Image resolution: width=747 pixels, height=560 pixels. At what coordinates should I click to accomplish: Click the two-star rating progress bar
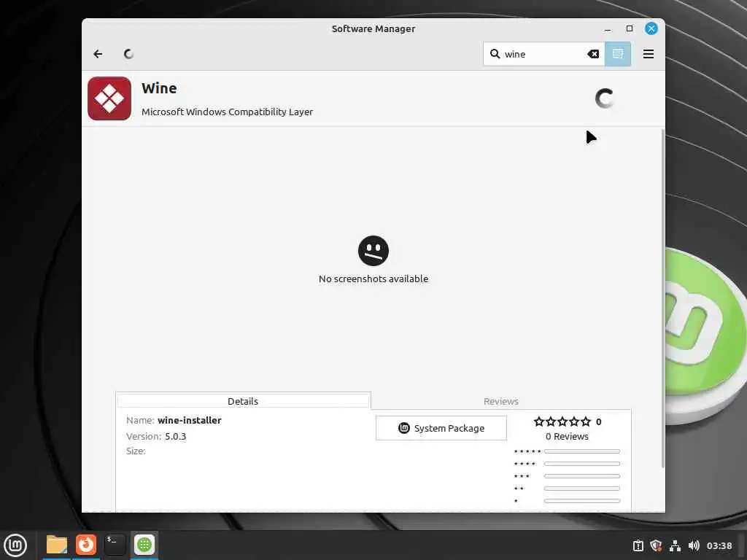click(x=582, y=488)
